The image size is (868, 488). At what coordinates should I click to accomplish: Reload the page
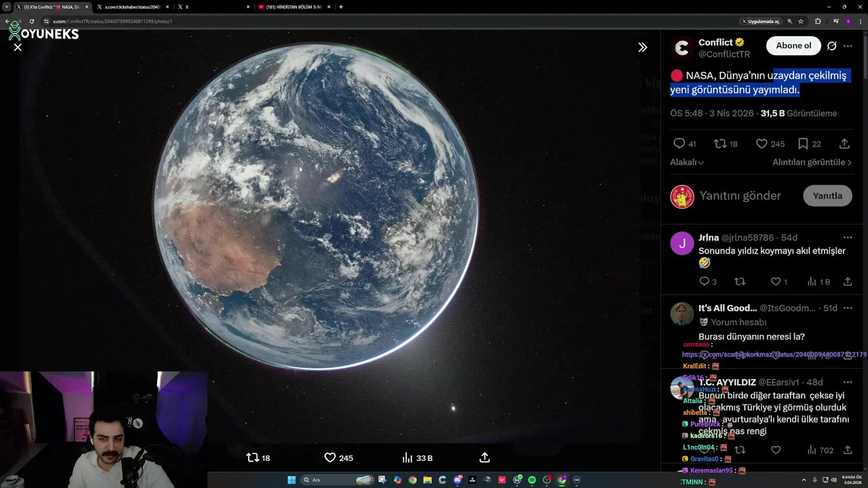(x=31, y=21)
